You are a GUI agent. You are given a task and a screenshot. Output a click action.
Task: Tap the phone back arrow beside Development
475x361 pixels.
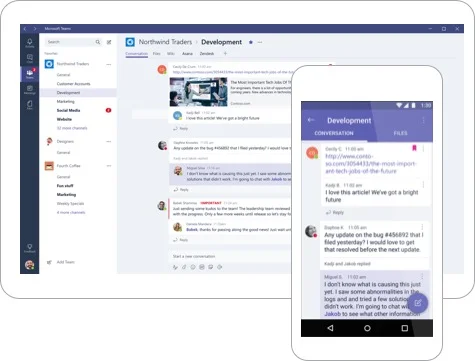tap(311, 120)
